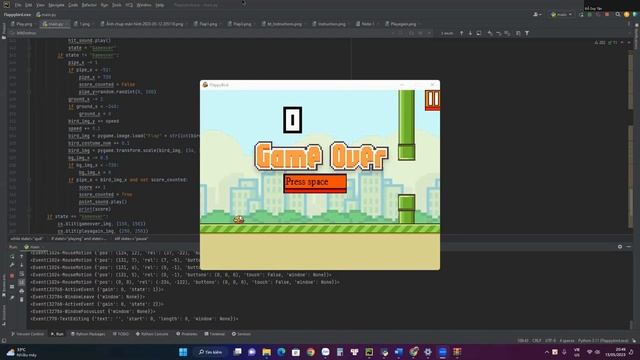Click the UTF-8 encoding selector in the status bar
640x360 pixels.
[x=550, y=340]
